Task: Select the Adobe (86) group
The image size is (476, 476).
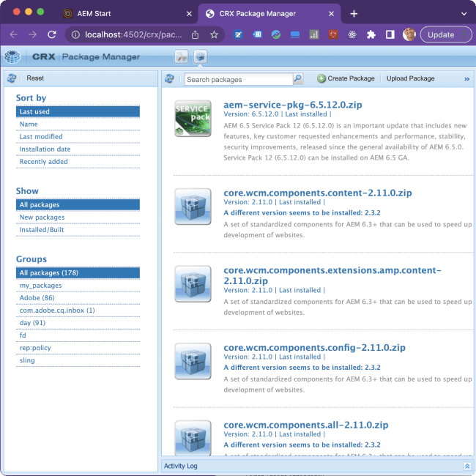Action: coord(78,298)
